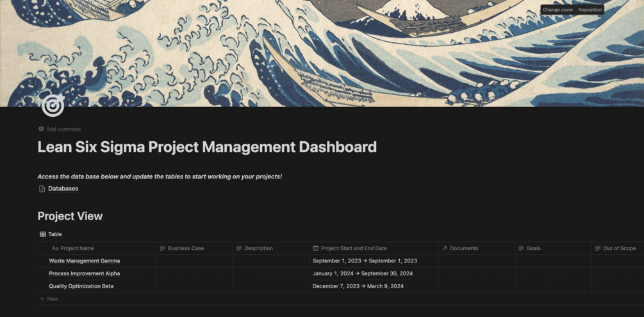
Task: Click the Databases page document icon
Action: [42, 189]
